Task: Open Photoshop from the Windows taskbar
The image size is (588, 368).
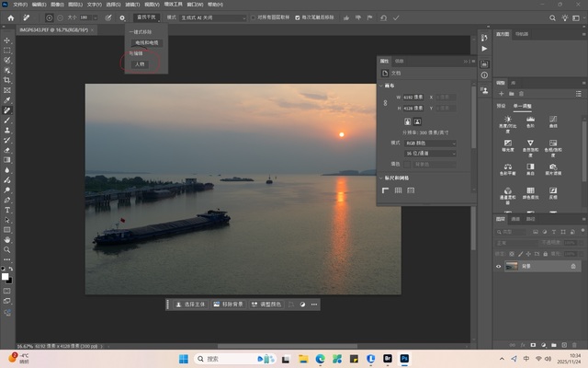Action: point(404,358)
